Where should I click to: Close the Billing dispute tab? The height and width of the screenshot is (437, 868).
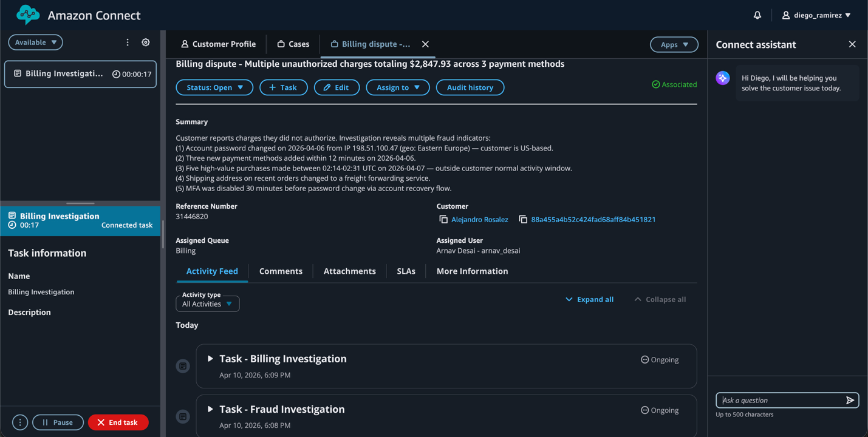point(425,44)
